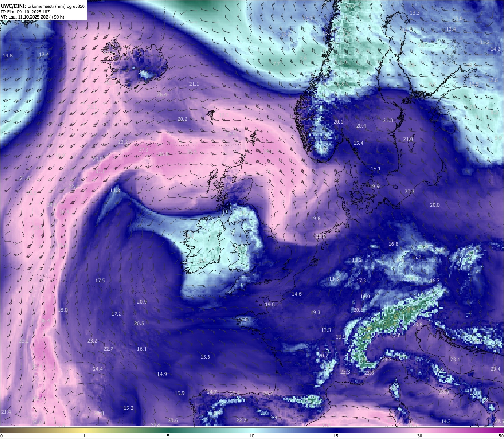Click the 14.8 value label
Screen dimensions: 504x439
[7, 56]
